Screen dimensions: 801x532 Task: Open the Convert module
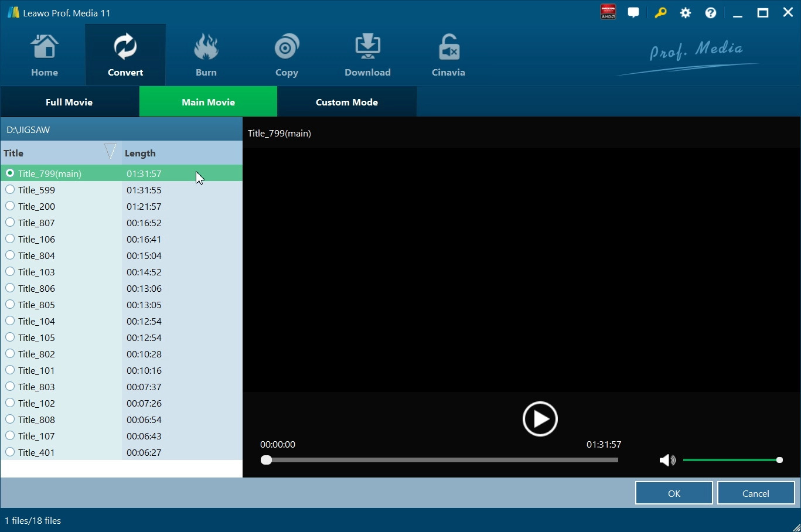[125, 54]
